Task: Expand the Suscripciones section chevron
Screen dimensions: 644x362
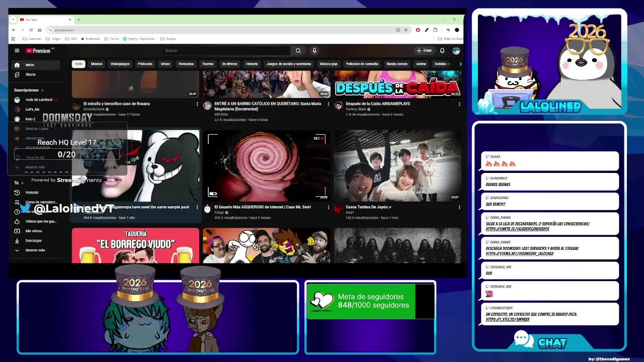Action: (42, 90)
